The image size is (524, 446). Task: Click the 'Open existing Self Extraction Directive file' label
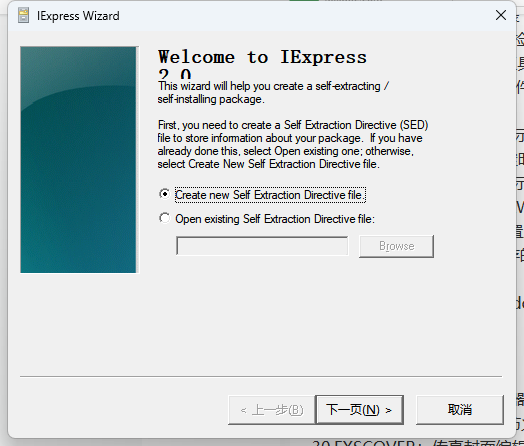tap(275, 219)
